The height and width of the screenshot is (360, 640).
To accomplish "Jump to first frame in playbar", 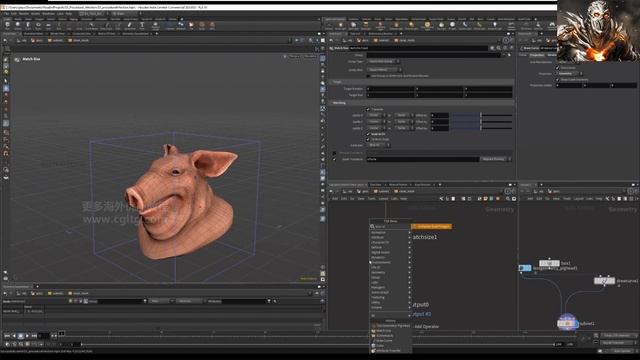I will coord(7,336).
